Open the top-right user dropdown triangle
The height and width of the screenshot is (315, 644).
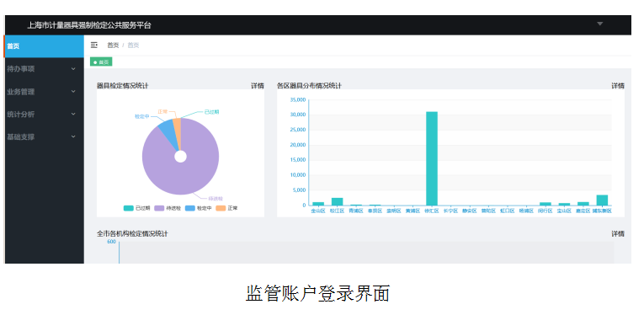coord(599,24)
